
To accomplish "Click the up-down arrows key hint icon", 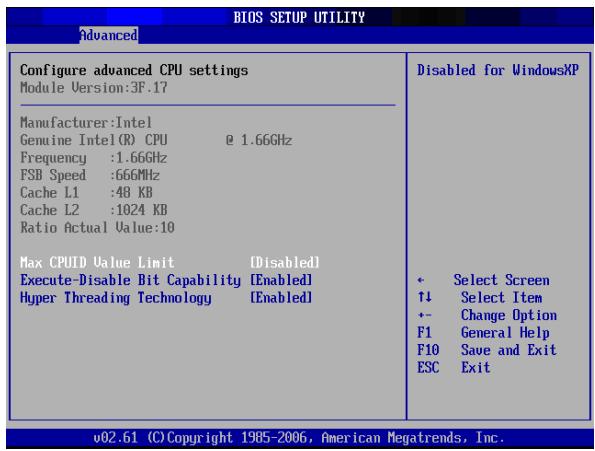I will point(424,297).
